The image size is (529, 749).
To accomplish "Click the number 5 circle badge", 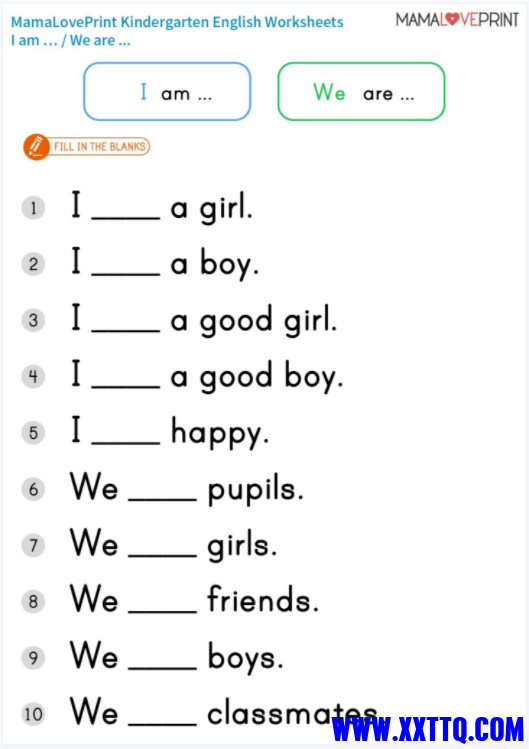I will click(x=33, y=433).
